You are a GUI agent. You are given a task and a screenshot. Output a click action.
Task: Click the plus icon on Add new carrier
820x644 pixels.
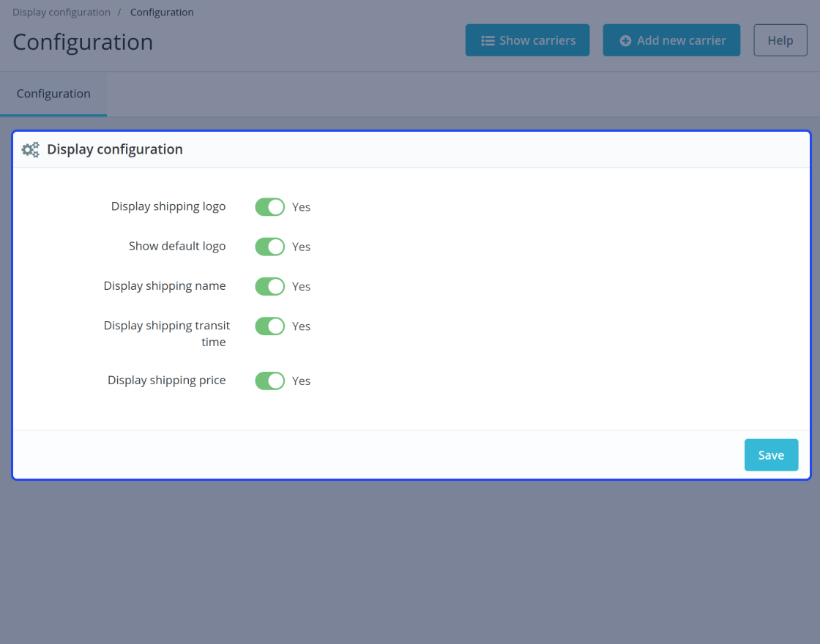pyautogui.click(x=625, y=41)
